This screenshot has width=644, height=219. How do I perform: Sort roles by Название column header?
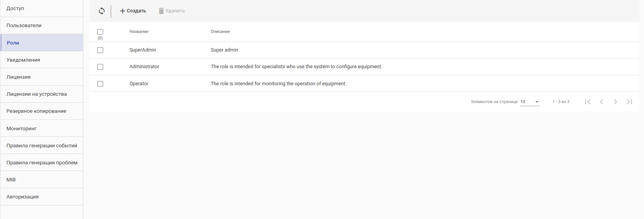pos(139,32)
